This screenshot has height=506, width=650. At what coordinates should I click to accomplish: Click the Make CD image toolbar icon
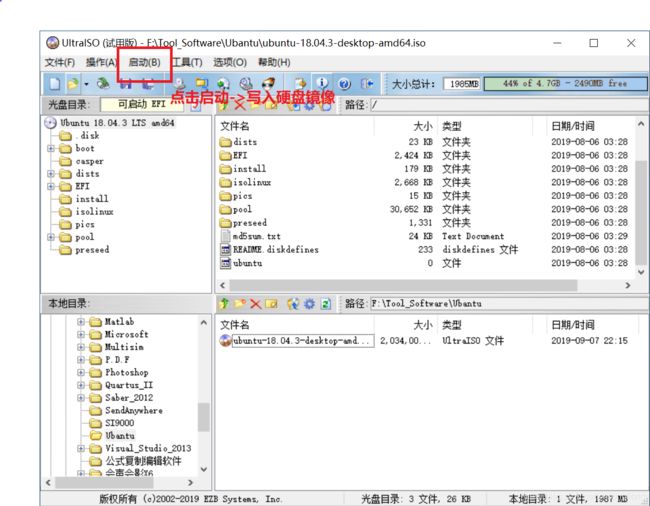pos(180,84)
